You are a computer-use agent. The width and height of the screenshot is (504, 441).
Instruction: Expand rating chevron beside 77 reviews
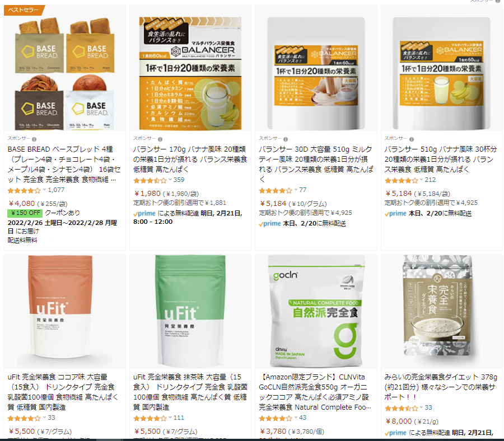click(x=296, y=190)
